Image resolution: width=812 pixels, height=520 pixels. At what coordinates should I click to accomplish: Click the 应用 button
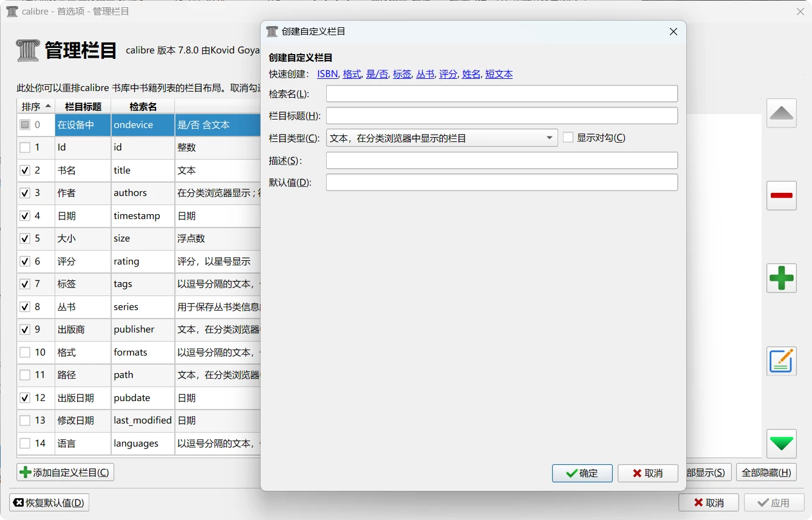[774, 502]
